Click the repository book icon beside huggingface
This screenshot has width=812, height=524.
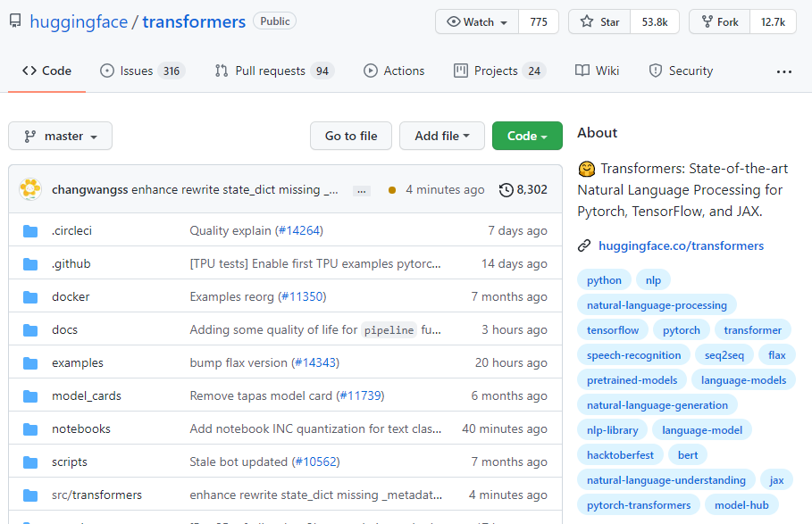(x=15, y=21)
